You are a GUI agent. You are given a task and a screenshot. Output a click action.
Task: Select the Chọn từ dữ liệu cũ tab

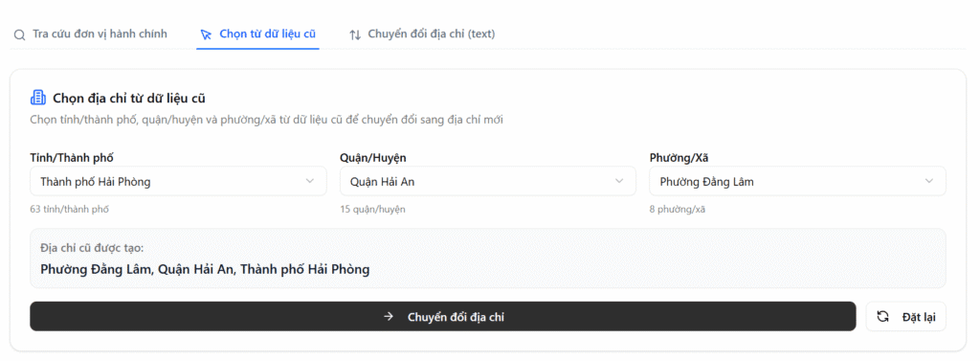tap(257, 34)
